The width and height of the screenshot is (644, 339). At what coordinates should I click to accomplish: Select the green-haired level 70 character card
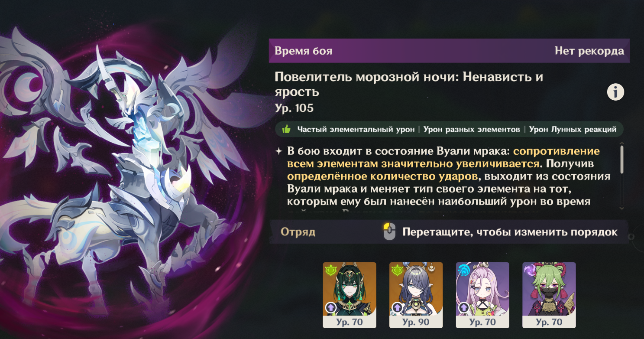click(350, 295)
